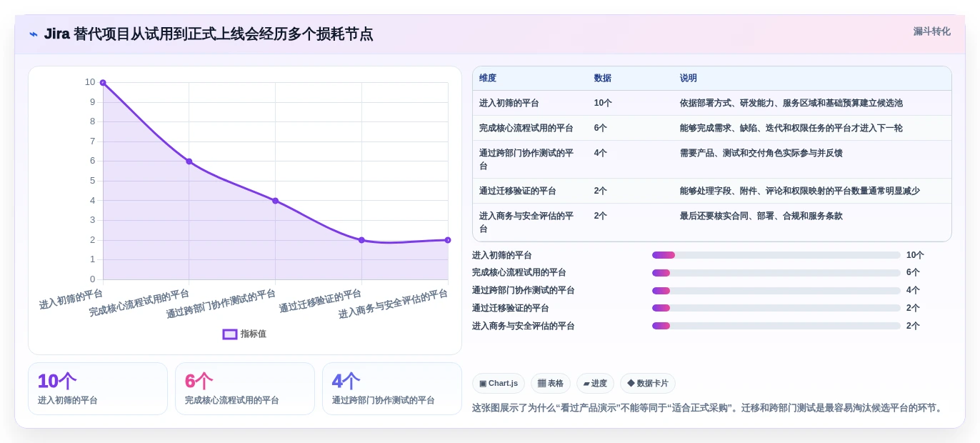Select the Chart.js tag chip
This screenshot has height=443, width=980.
pyautogui.click(x=499, y=384)
